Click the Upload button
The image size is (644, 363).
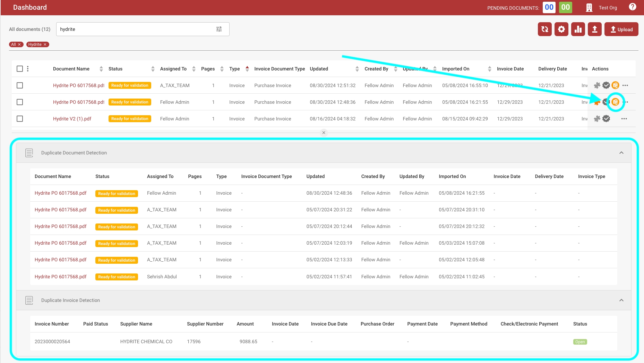(x=621, y=29)
